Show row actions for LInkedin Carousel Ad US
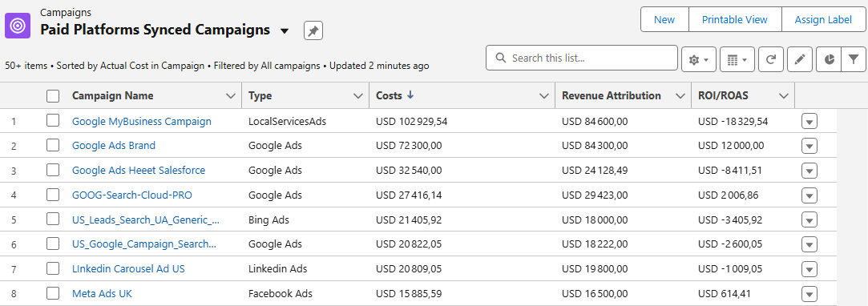Image resolution: width=868 pixels, height=306 pixels. pos(809,269)
